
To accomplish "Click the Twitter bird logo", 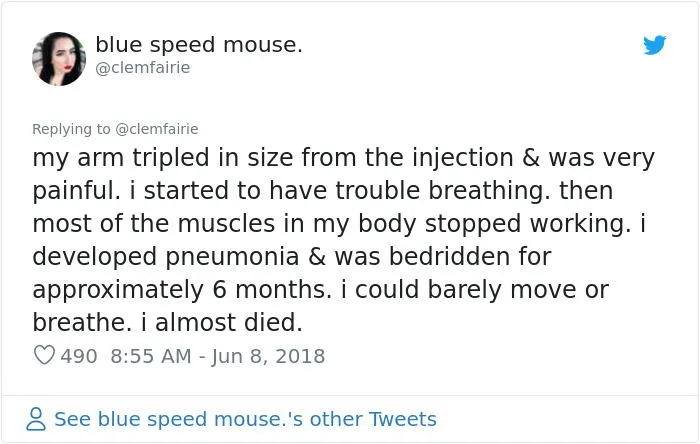I will coord(655,45).
